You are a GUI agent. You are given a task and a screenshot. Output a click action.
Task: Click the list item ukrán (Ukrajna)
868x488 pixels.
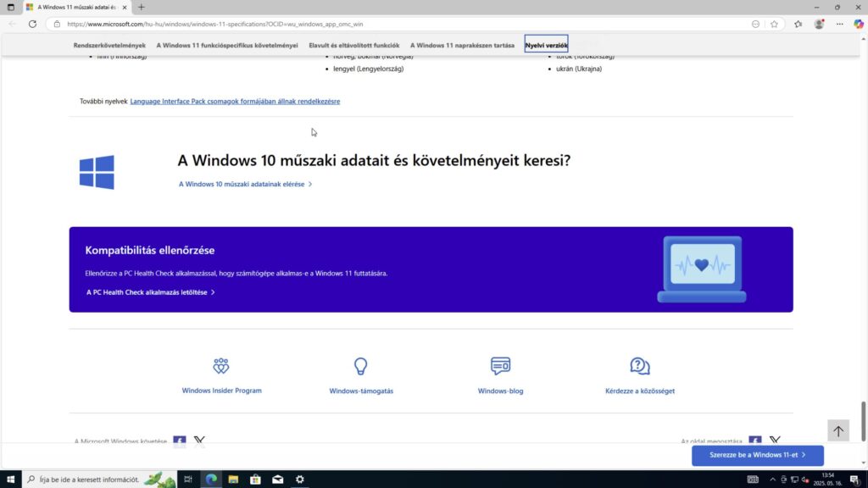pyautogui.click(x=579, y=69)
